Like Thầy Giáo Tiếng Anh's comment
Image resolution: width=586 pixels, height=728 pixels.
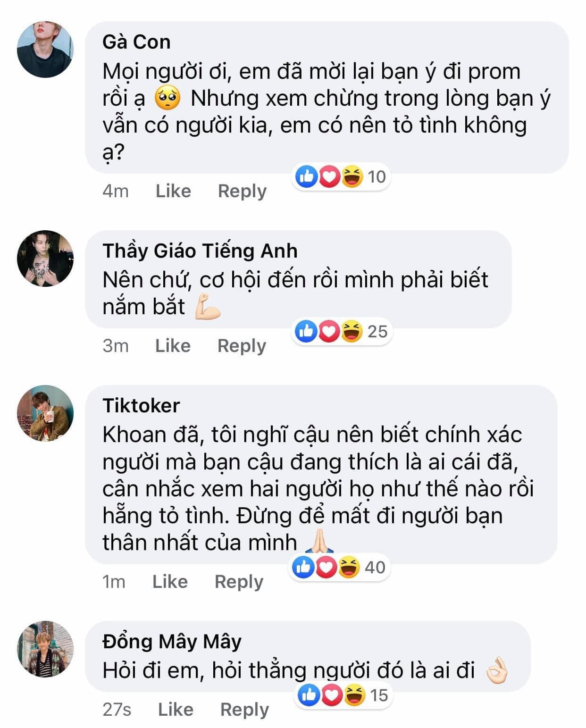[173, 346]
